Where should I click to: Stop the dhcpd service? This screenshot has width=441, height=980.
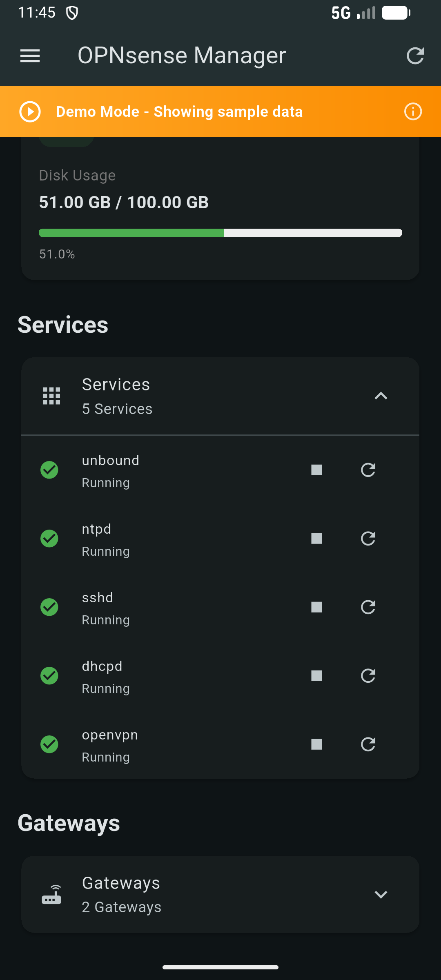[x=316, y=676]
